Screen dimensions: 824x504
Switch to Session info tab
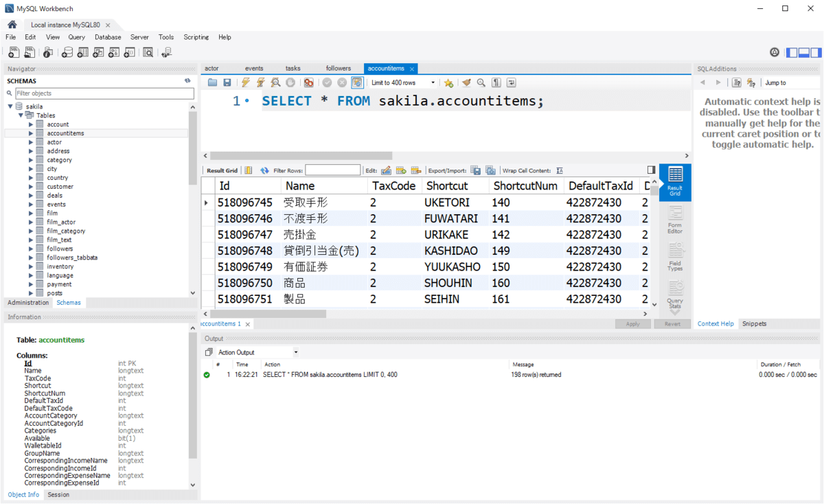coord(58,494)
